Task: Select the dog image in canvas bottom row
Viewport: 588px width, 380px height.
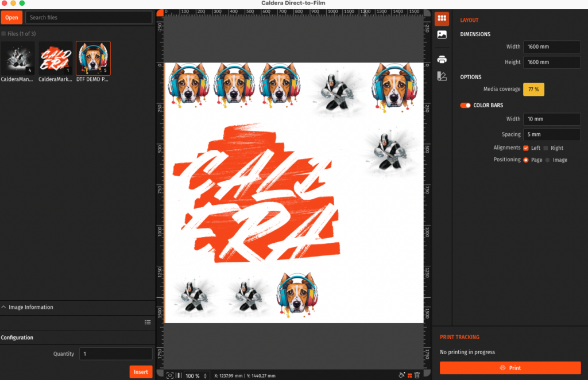Action: [x=297, y=295]
